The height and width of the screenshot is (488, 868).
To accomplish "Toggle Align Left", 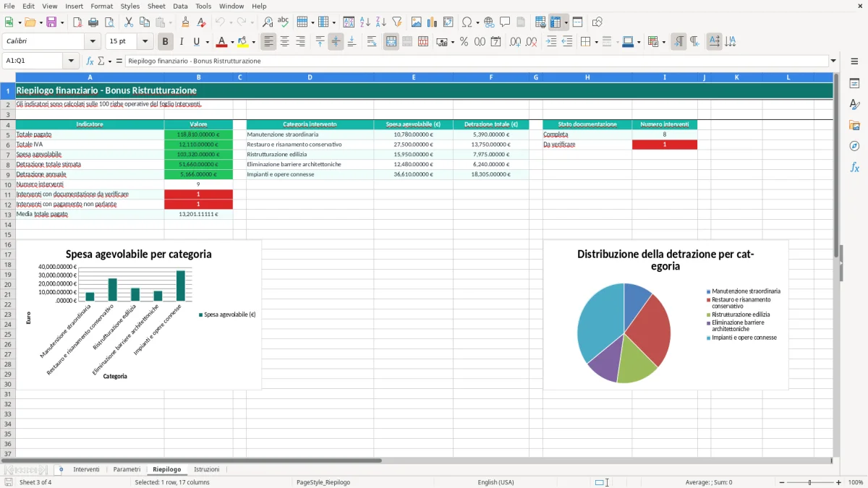I will tap(268, 41).
